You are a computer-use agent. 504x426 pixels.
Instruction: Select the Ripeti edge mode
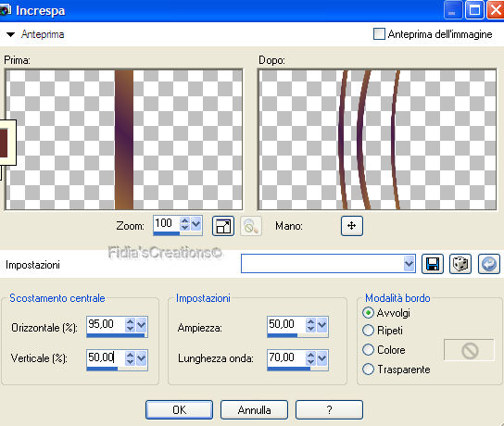pyautogui.click(x=368, y=331)
